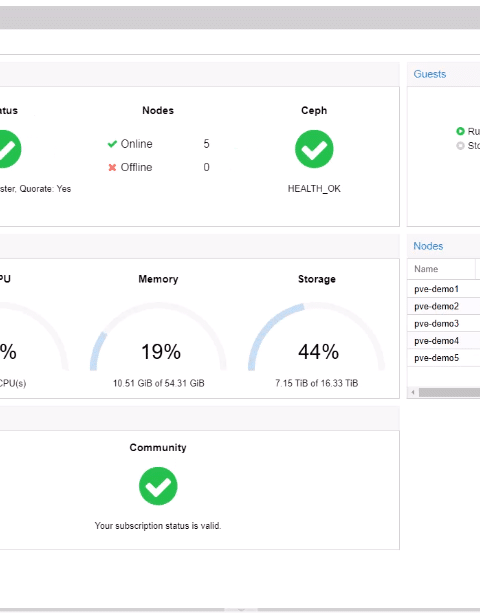Click the Memory heading

click(158, 279)
